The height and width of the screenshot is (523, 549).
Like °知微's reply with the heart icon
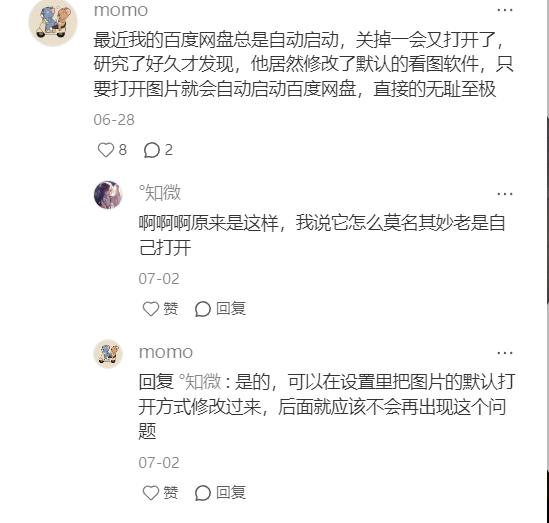coord(151,309)
